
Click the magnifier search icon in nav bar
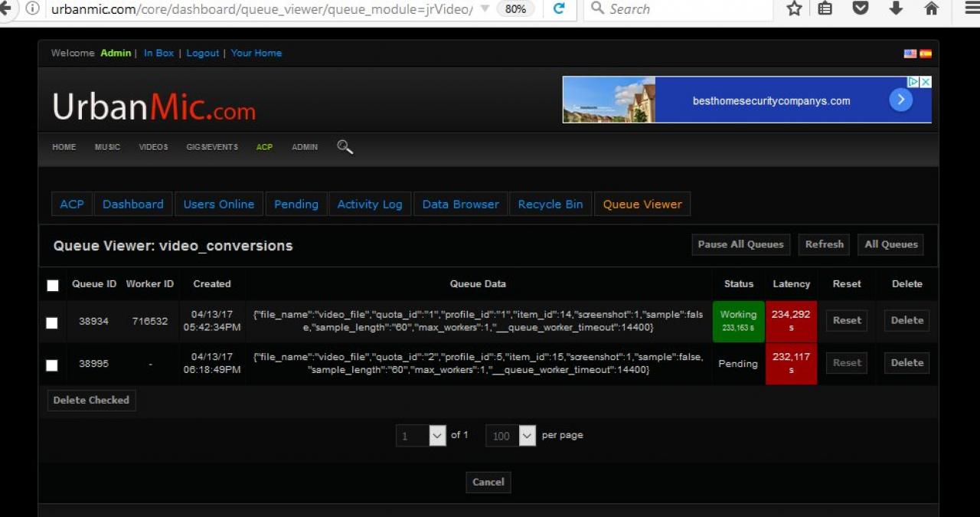coord(345,147)
